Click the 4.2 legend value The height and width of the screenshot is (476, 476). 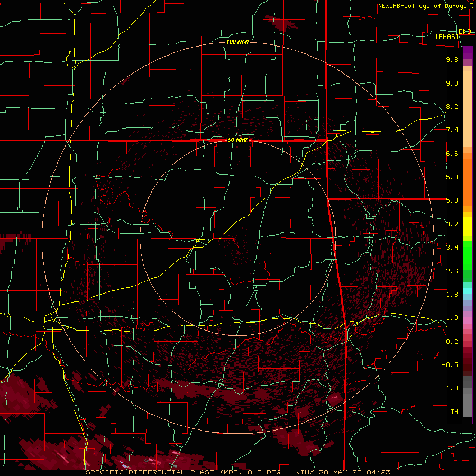452,224
